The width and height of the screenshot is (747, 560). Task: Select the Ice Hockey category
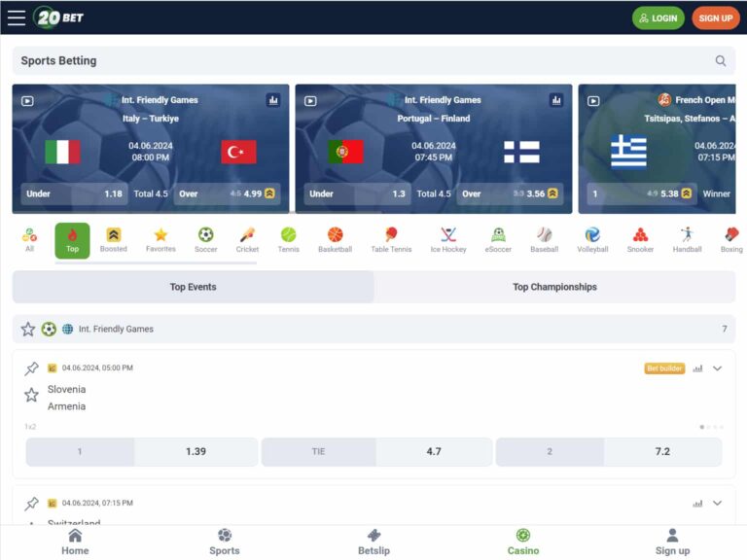[x=448, y=240]
